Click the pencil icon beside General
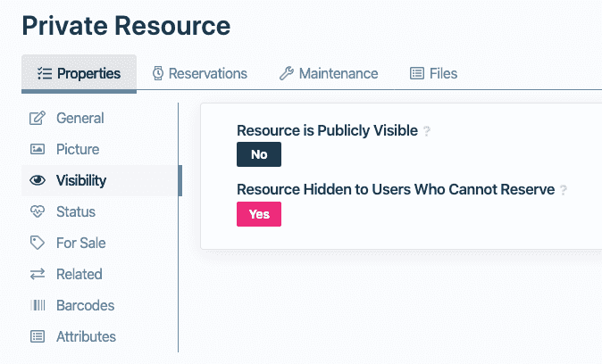The height and width of the screenshot is (364, 602). point(38,118)
